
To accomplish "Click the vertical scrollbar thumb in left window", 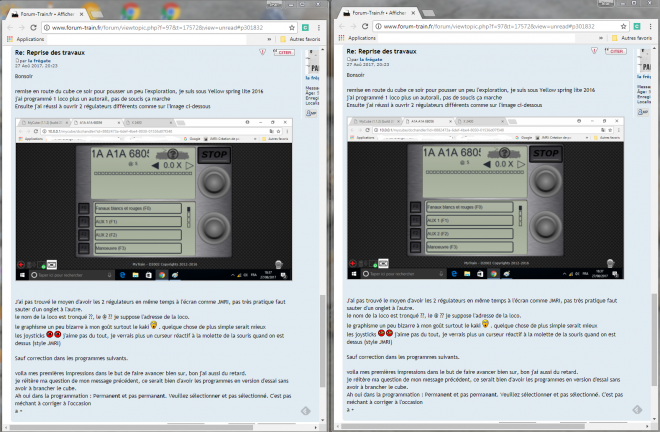I will (x=323, y=341).
